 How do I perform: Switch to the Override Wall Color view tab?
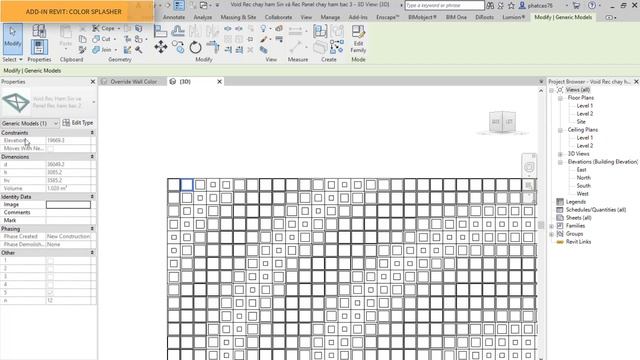[133, 82]
